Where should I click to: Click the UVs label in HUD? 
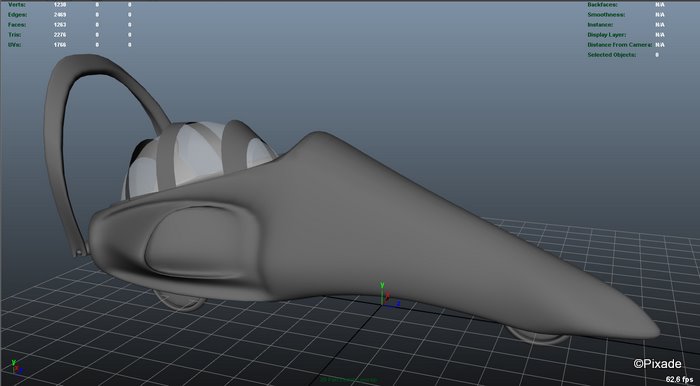(14, 45)
